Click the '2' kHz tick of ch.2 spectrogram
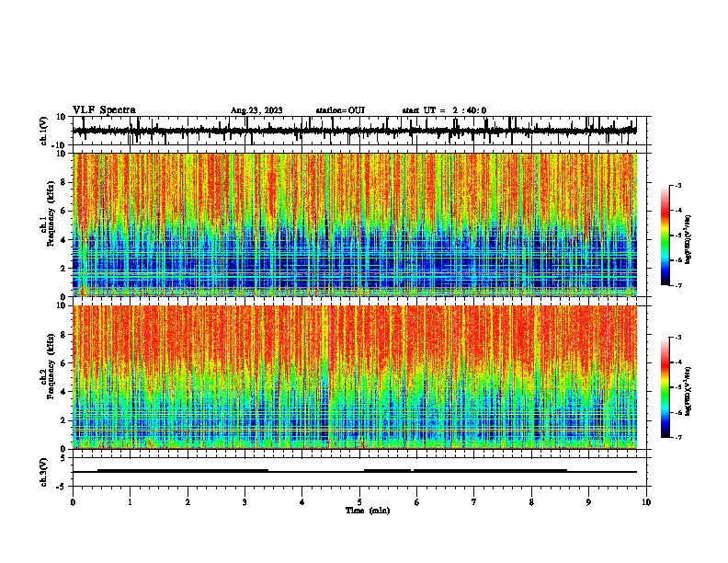The height and width of the screenshot is (563, 728). [x=63, y=420]
